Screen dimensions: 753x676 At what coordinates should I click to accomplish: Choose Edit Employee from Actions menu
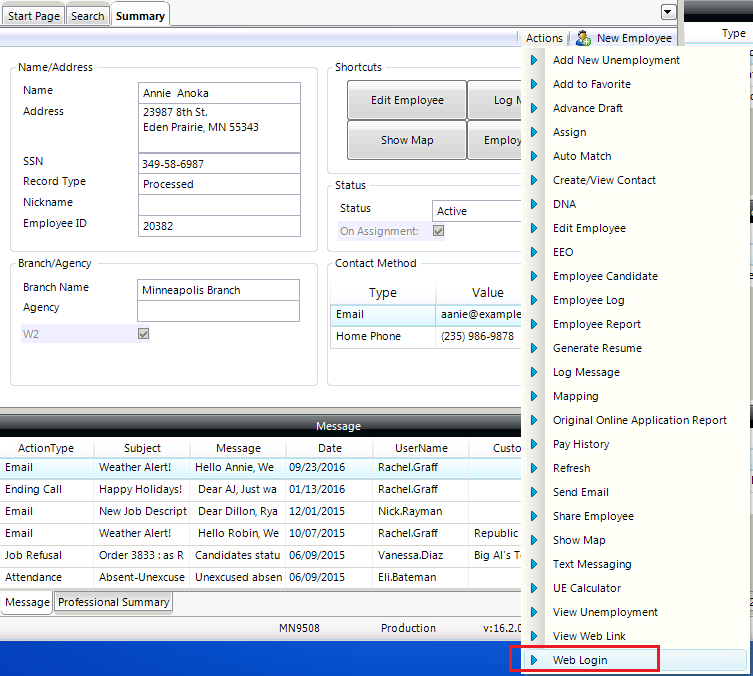click(589, 228)
